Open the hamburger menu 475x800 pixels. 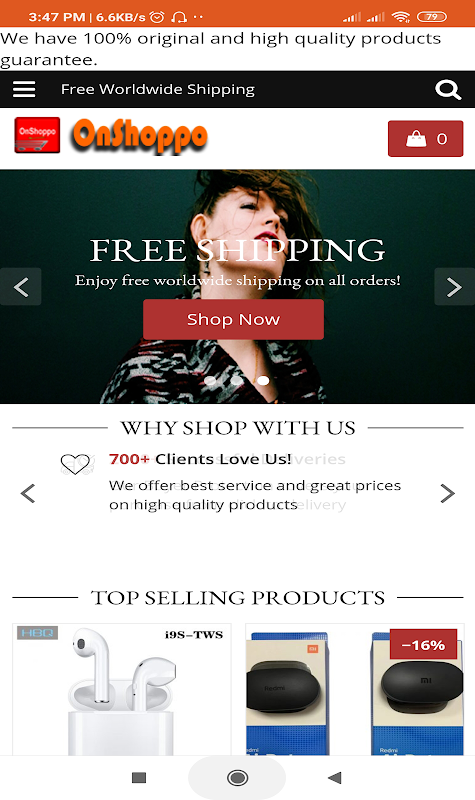24,89
